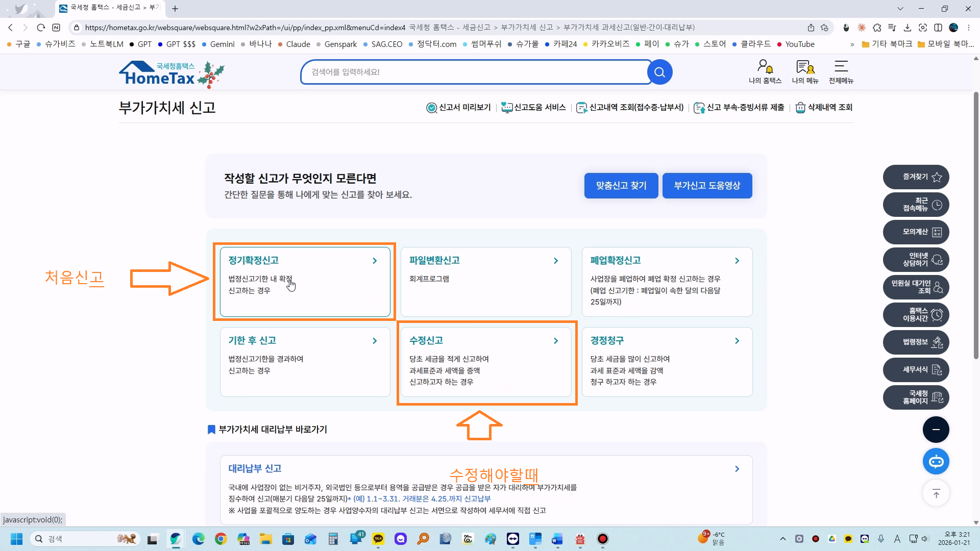Open 세무서식 sidebar button
This screenshot has height=551, width=980.
click(916, 370)
